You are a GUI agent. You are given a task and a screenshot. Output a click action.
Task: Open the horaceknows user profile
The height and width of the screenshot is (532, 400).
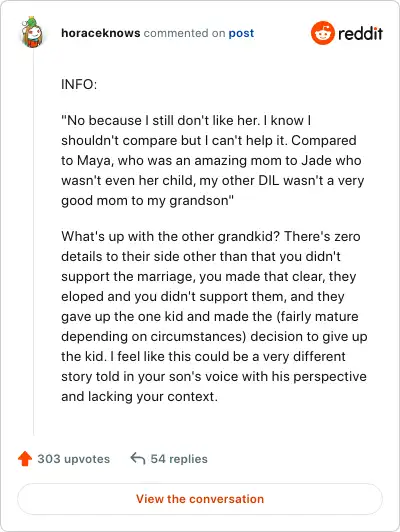101,33
